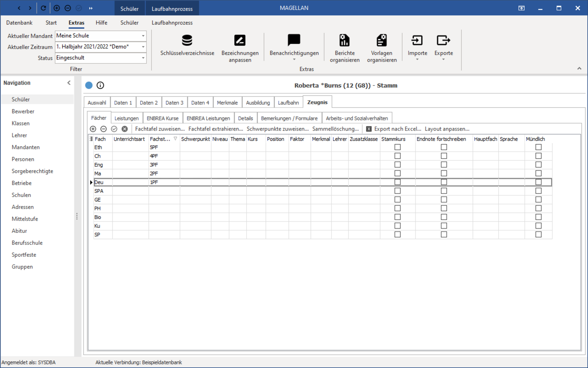Open Schlüsselverzeichnisse panel
588x368 pixels.
(x=186, y=46)
